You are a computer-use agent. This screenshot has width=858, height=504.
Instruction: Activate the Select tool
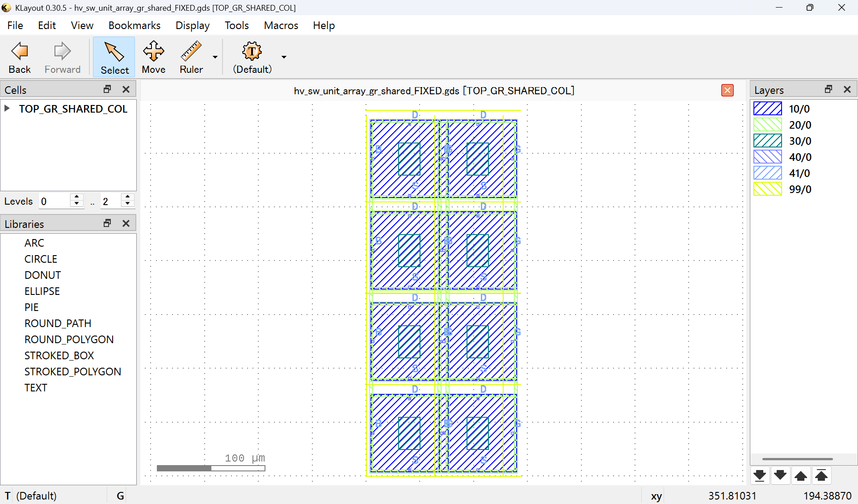tap(114, 57)
